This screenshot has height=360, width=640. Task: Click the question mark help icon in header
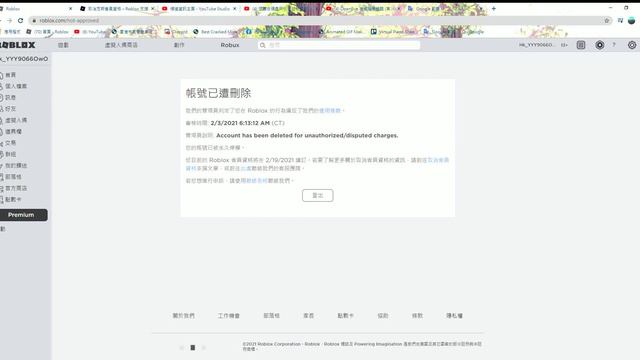[x=614, y=45]
